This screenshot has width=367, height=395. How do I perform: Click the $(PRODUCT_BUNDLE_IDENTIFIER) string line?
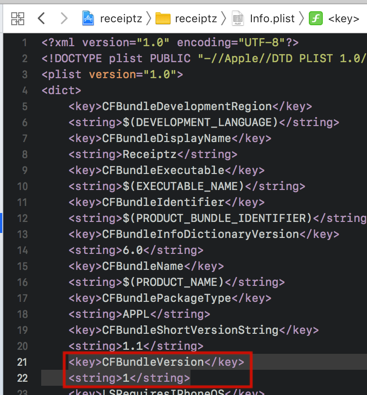(x=218, y=218)
